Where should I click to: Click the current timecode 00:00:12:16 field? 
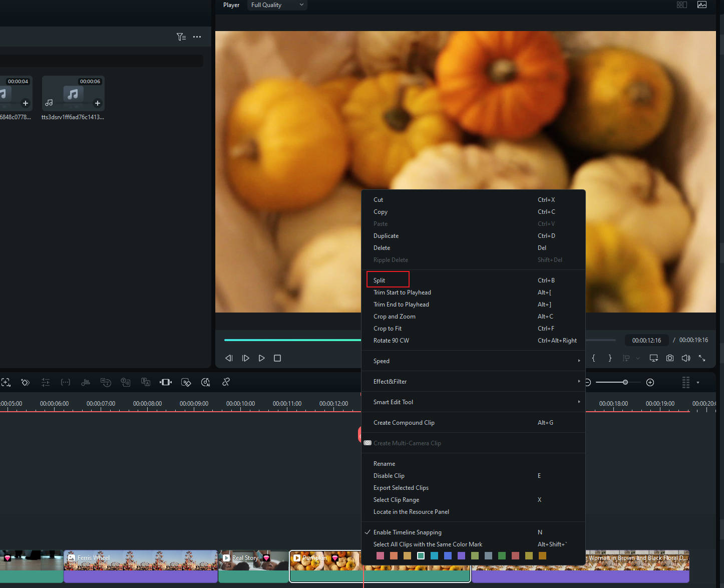click(646, 341)
